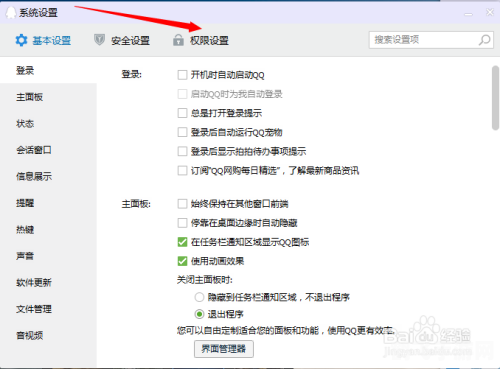500x369 pixels.
Task: Go to 提醒 in the sidebar
Action: click(48, 203)
